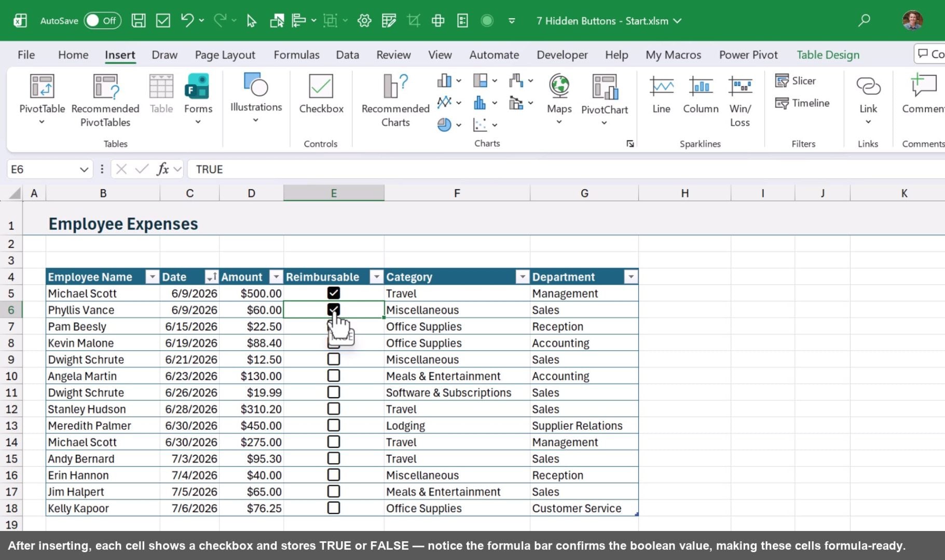Toggle the reimbursable checkbox for Dwight Schrute $12.50
This screenshot has width=945, height=560.
point(334,359)
